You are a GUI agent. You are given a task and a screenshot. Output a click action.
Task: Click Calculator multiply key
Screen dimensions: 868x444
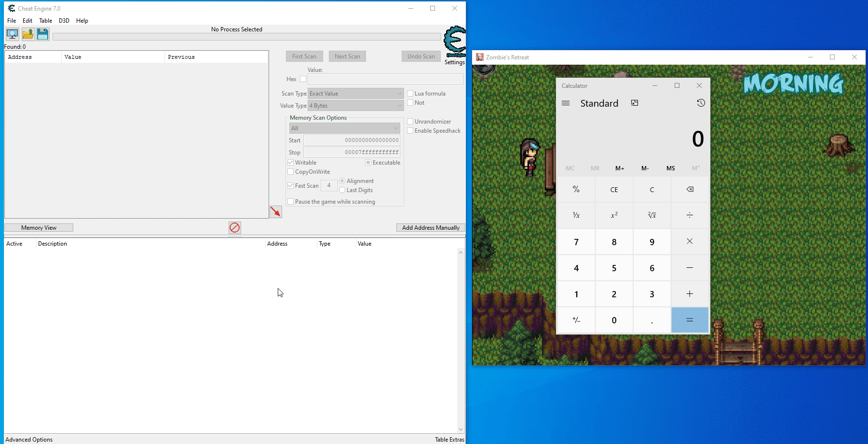pyautogui.click(x=690, y=241)
